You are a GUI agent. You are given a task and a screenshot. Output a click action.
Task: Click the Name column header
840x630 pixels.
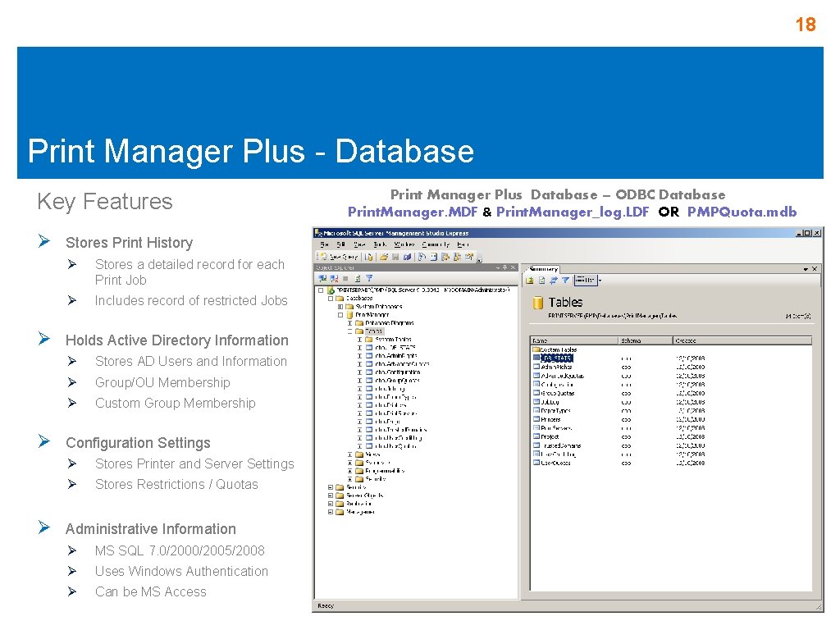coord(574,340)
